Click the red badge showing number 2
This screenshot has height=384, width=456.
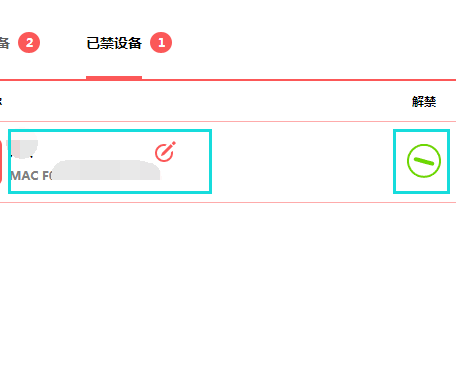[x=29, y=43]
